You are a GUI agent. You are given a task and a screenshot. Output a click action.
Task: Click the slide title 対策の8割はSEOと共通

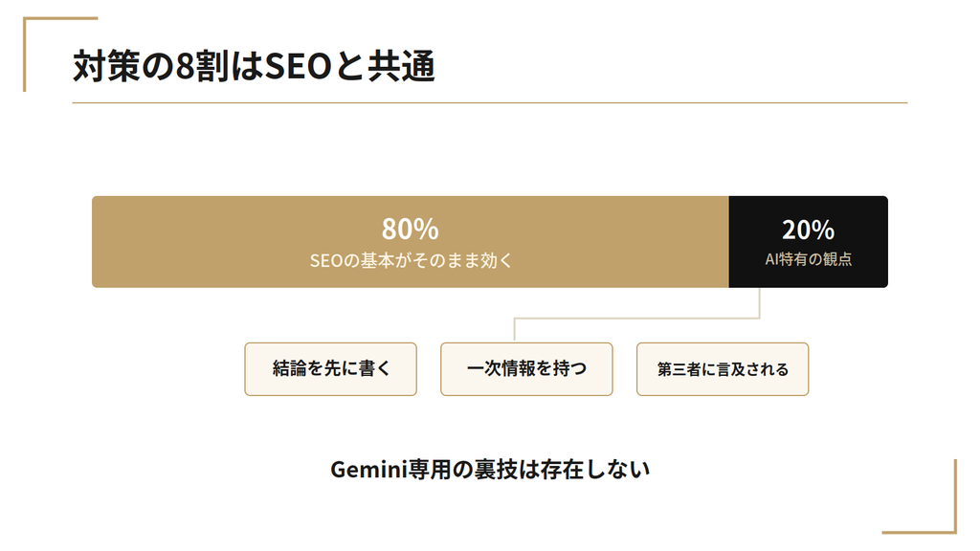pyautogui.click(x=254, y=66)
